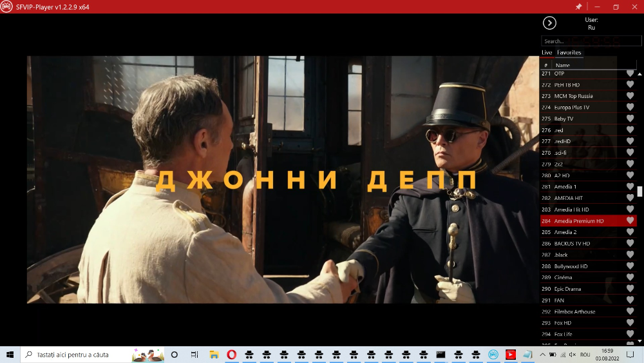Click the channel list scrollbar thumb

(x=640, y=191)
